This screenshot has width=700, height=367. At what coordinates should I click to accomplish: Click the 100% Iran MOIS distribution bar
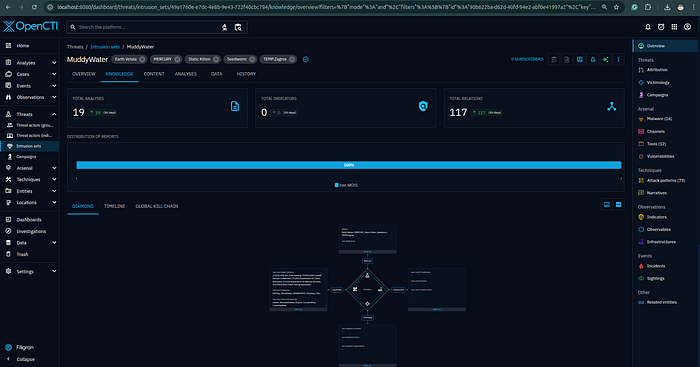coord(349,165)
